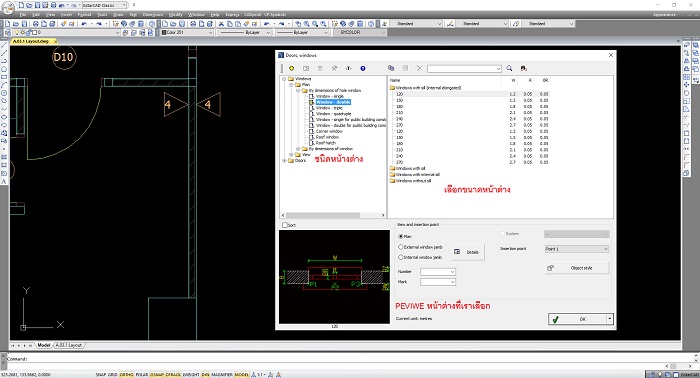Viewport: 700px width, 378px height.
Task: Open the Modify menu
Action: [x=175, y=15]
